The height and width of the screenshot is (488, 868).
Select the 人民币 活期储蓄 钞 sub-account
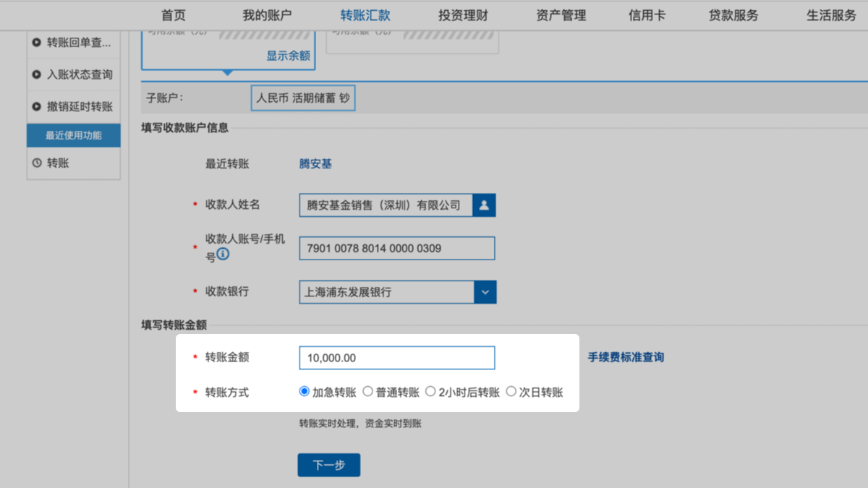click(x=303, y=99)
